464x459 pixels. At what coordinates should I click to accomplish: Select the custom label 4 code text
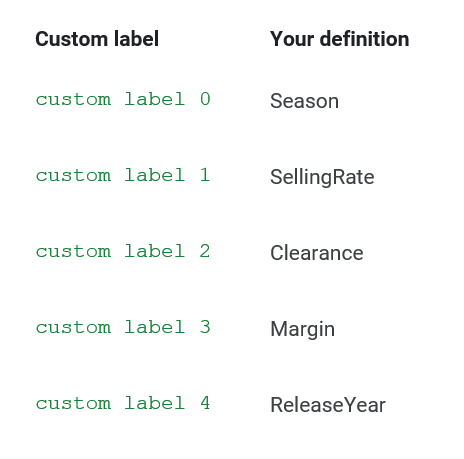(x=123, y=403)
